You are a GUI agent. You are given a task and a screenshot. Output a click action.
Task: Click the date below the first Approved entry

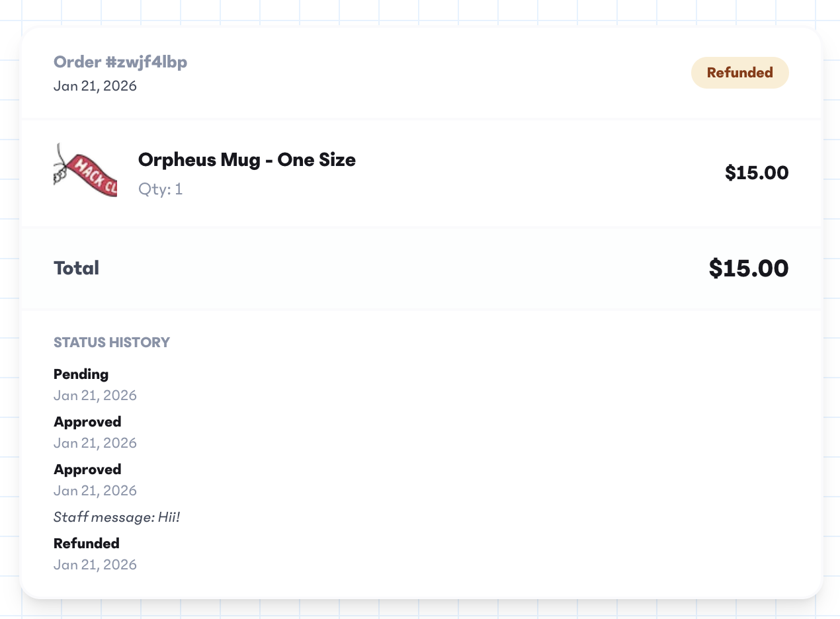(x=95, y=443)
